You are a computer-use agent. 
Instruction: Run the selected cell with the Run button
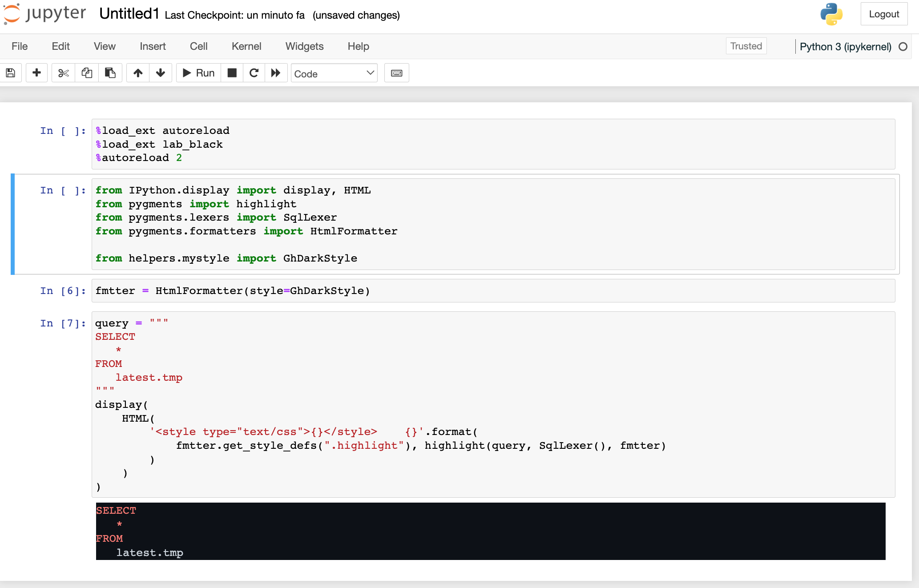198,72
